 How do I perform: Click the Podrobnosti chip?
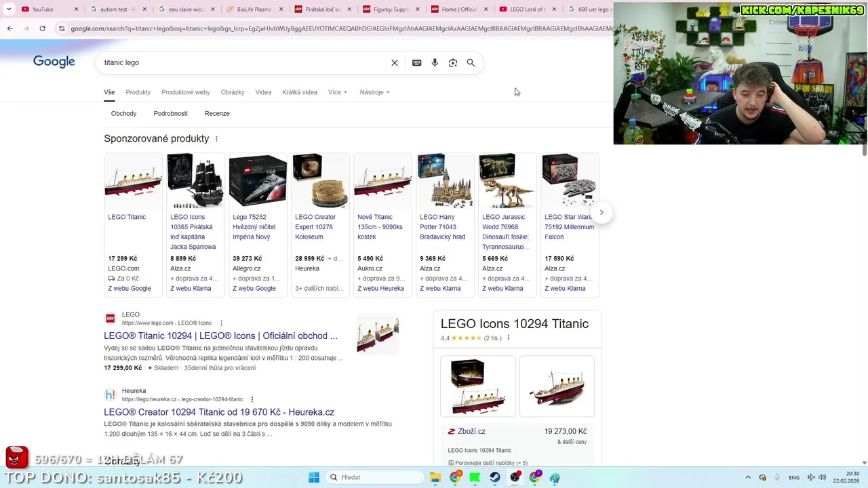point(170,113)
